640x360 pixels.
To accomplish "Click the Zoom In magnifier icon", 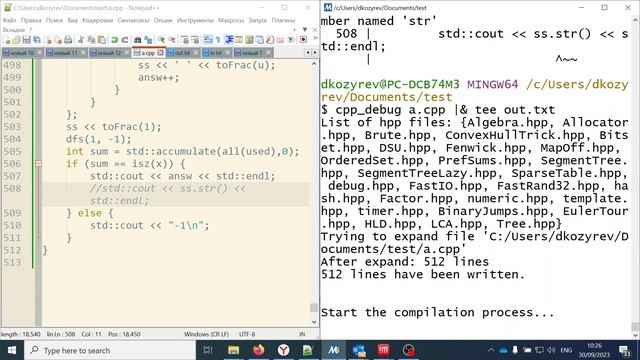I will tap(161, 40).
